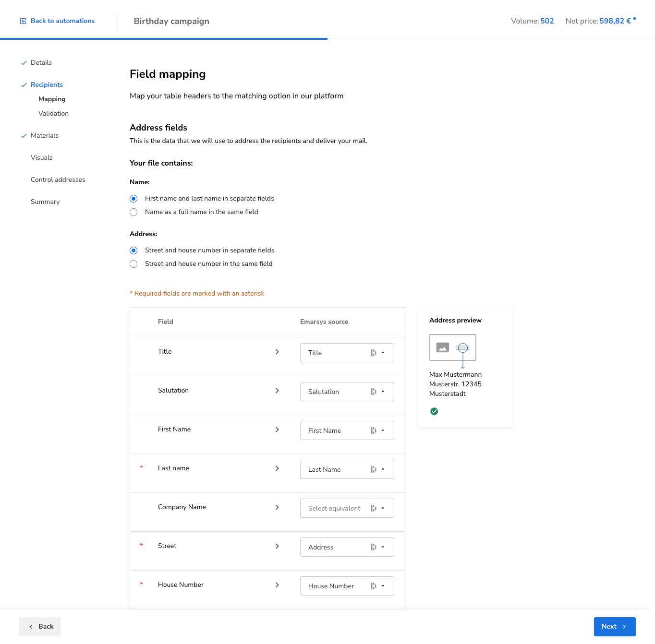Click the column icon in Street dropdown
655x644 pixels.
pos(374,547)
